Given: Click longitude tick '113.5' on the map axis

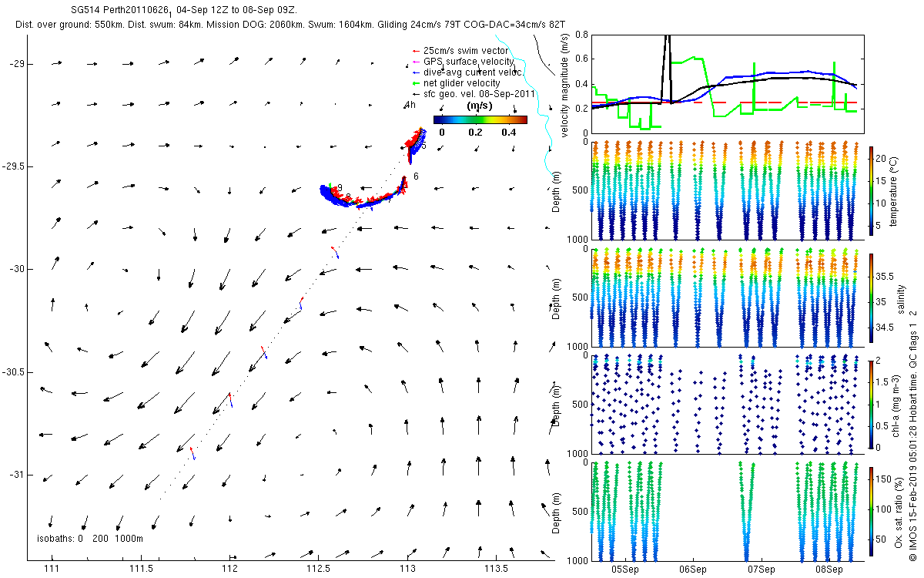Looking at the screenshot, I should pos(496,569).
